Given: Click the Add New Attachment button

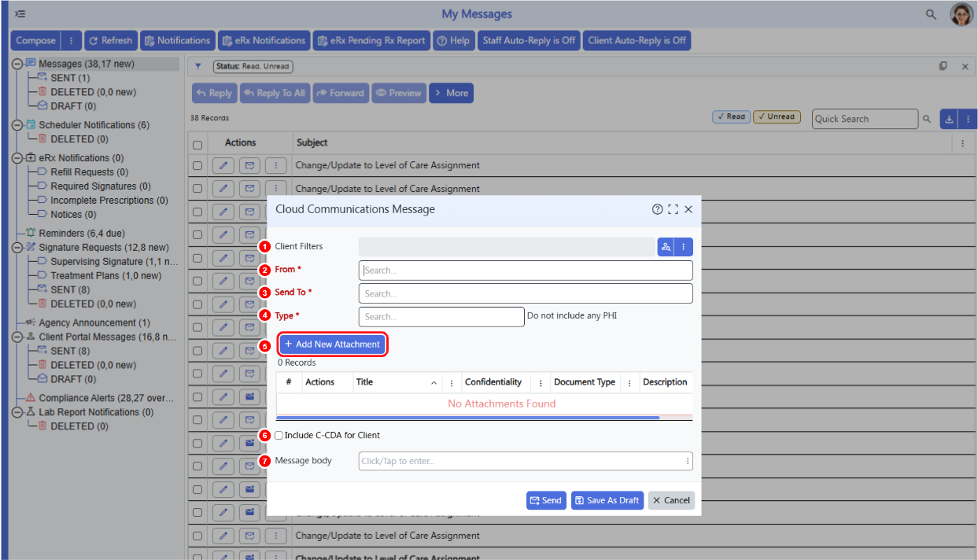Looking at the screenshot, I should (x=333, y=344).
